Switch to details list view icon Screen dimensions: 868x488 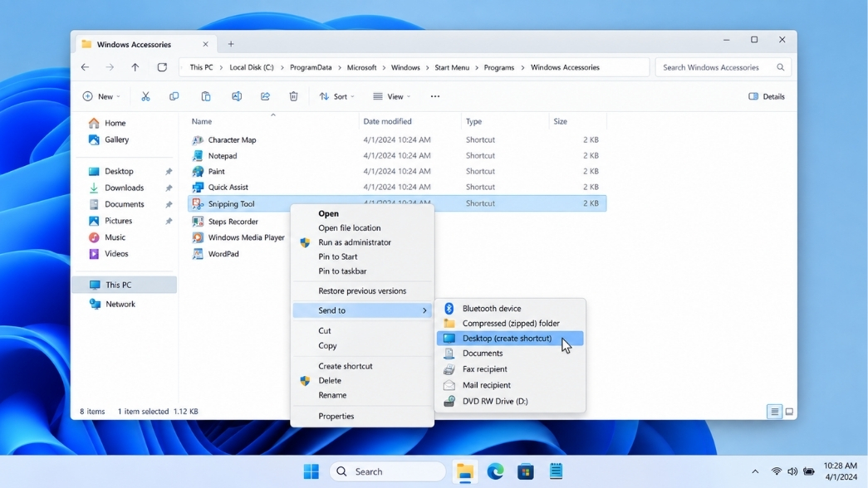click(774, 411)
